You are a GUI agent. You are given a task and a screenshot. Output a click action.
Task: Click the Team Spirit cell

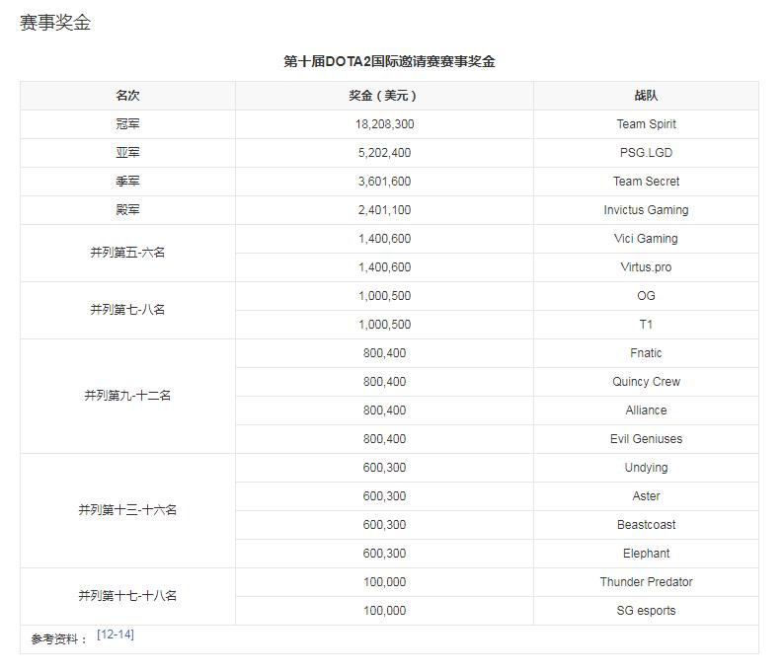point(646,124)
